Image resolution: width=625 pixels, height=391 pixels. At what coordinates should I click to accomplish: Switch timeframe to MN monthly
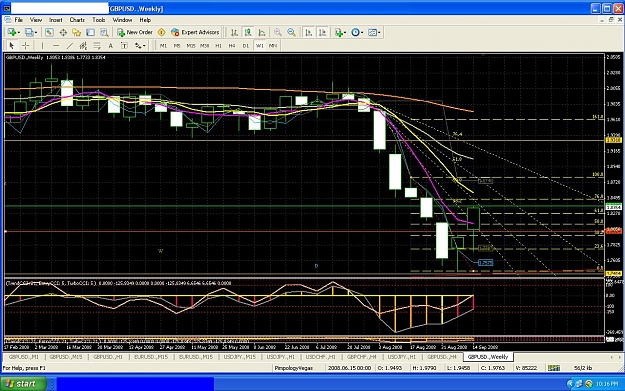[273, 46]
